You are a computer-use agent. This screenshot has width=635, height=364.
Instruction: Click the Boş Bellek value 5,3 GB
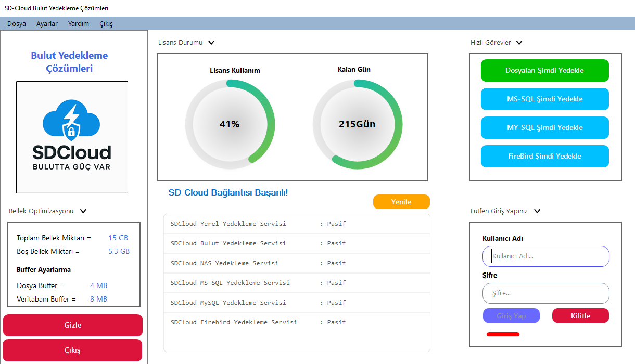(x=119, y=252)
